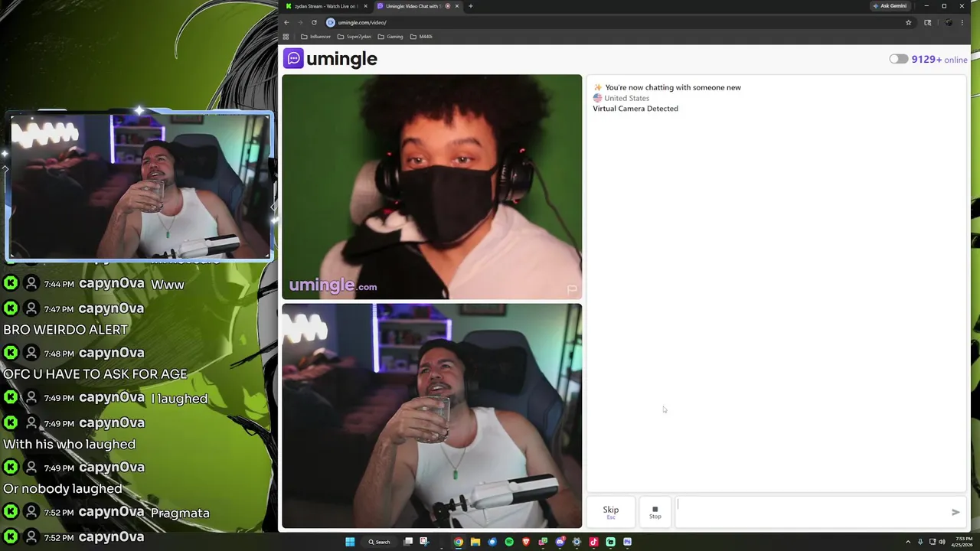Click 'You're now chatting with someone new'
Image resolution: width=980 pixels, height=551 pixels.
(x=673, y=87)
